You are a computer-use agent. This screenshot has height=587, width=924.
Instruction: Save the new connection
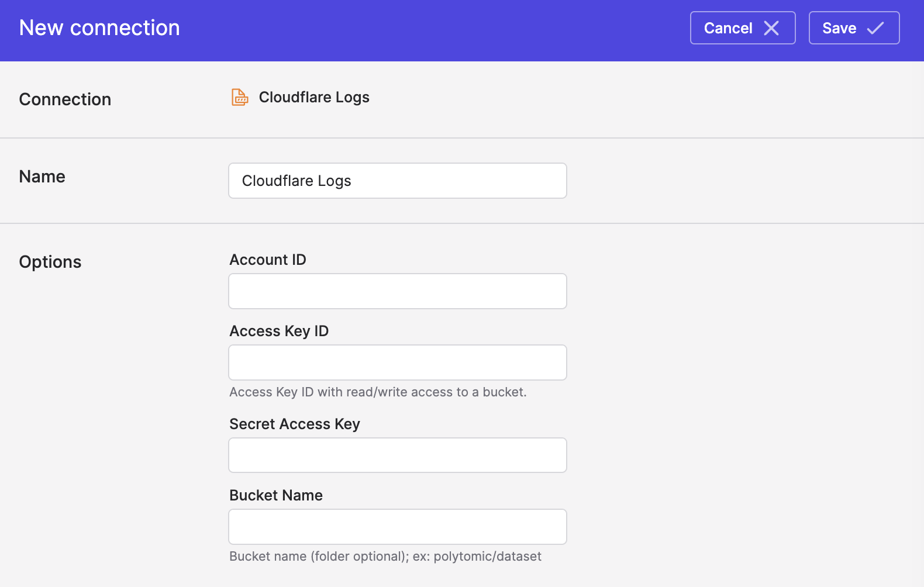[x=854, y=28]
